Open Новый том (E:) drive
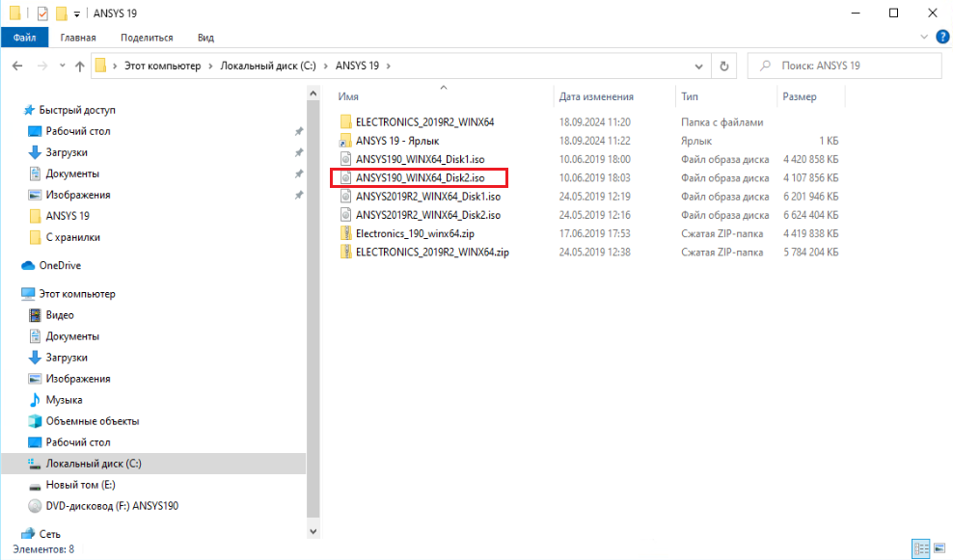Viewport: 953px width, 560px height. click(80, 485)
